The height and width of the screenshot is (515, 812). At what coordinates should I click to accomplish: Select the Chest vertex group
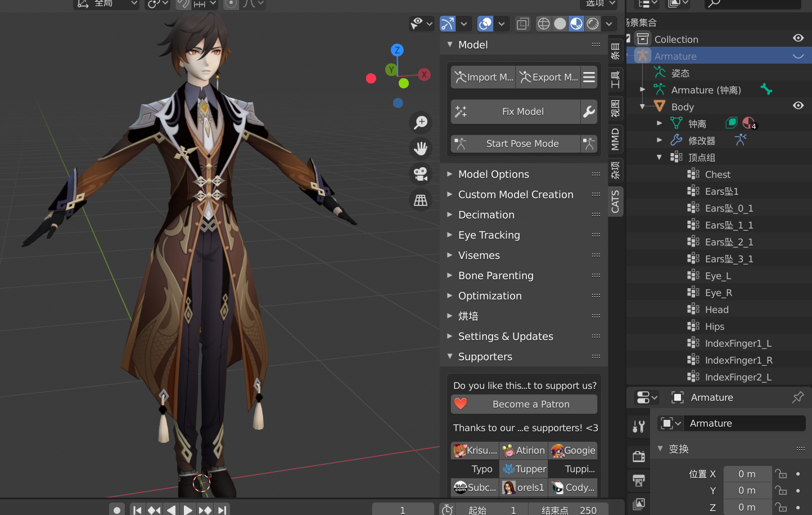(x=718, y=174)
